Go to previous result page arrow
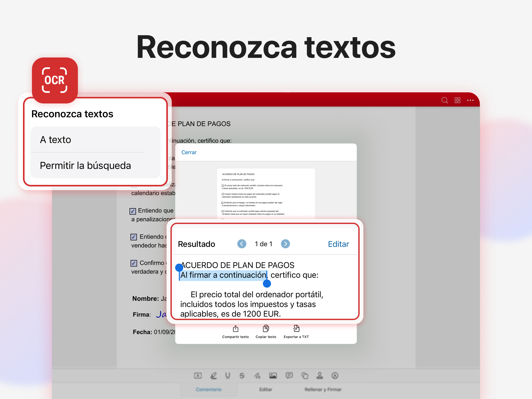This screenshot has height=399, width=532. 242,244
